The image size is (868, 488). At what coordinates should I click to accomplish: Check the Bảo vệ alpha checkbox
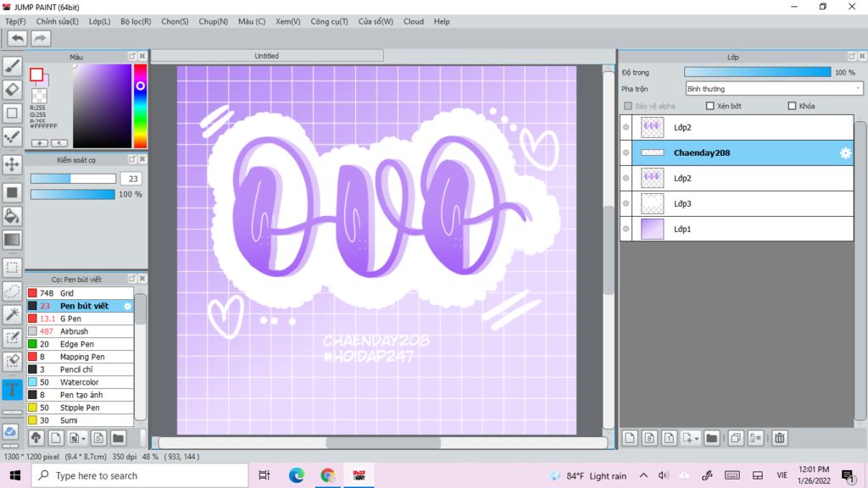pyautogui.click(x=628, y=106)
